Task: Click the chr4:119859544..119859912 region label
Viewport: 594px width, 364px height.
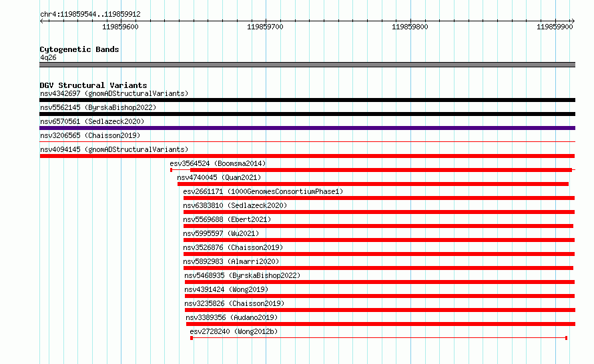Action: (90, 14)
